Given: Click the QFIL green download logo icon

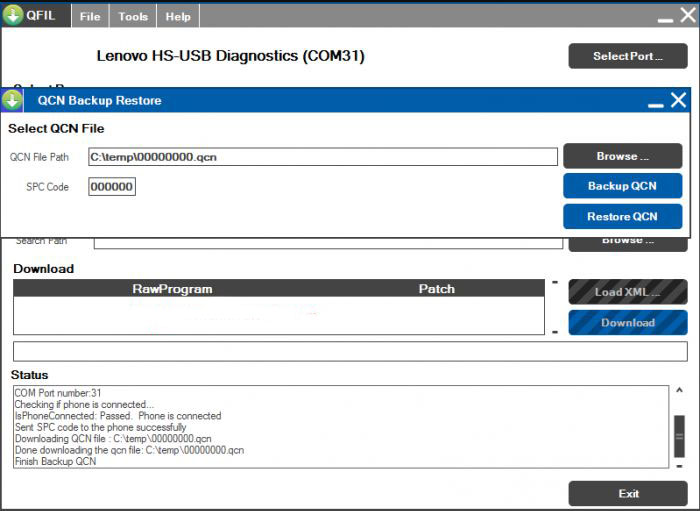Looking at the screenshot, I should click(13, 16).
